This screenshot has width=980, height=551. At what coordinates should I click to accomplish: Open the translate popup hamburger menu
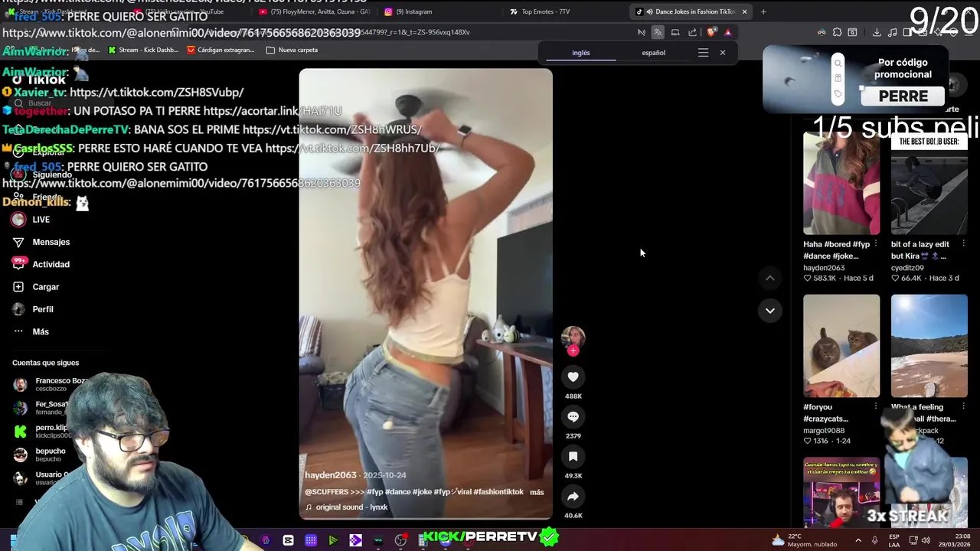pyautogui.click(x=703, y=53)
